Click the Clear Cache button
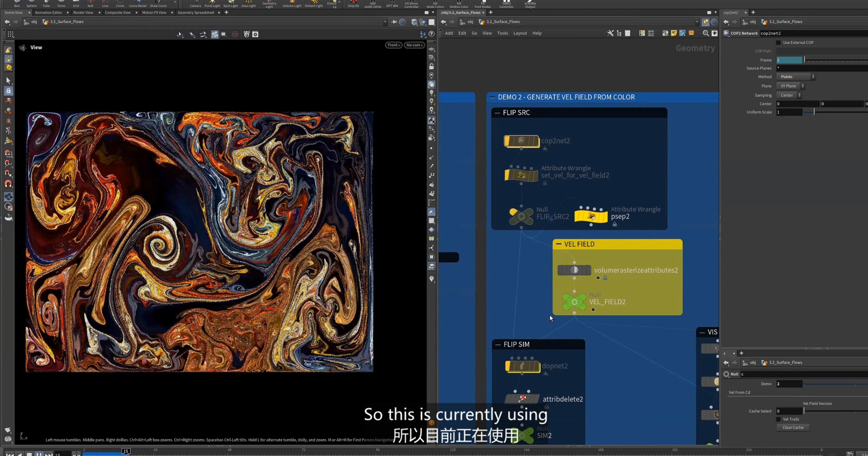 point(792,427)
